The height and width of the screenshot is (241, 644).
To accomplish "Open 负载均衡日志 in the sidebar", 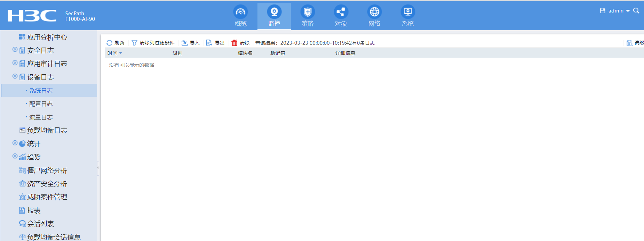I will 47,130.
